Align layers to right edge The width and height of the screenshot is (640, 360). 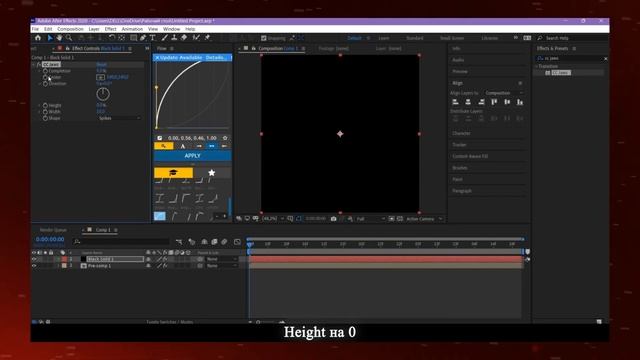pyautogui.click(x=481, y=102)
